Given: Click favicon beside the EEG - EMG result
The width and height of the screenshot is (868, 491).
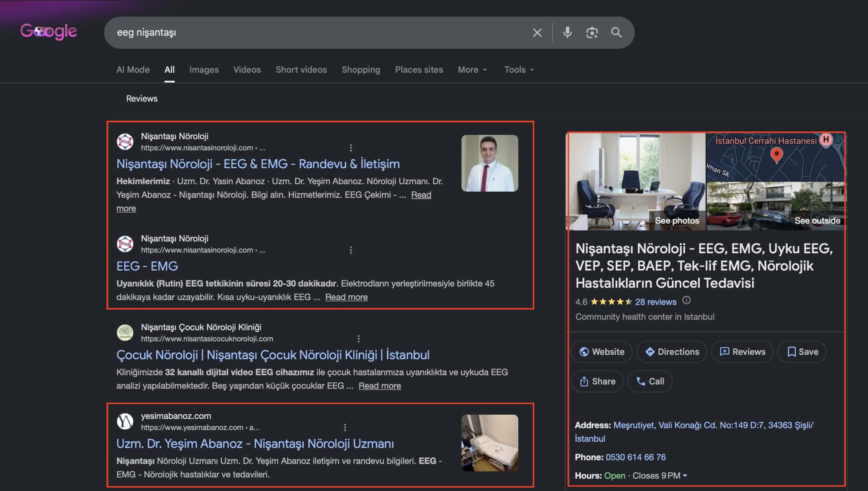Looking at the screenshot, I should point(125,244).
